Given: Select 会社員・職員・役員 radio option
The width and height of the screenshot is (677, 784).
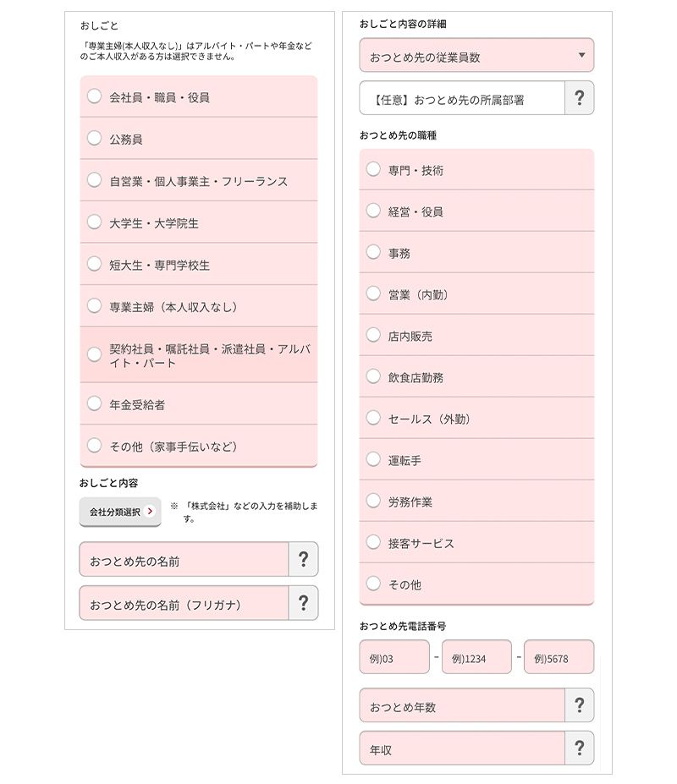Looking at the screenshot, I should (x=93, y=97).
